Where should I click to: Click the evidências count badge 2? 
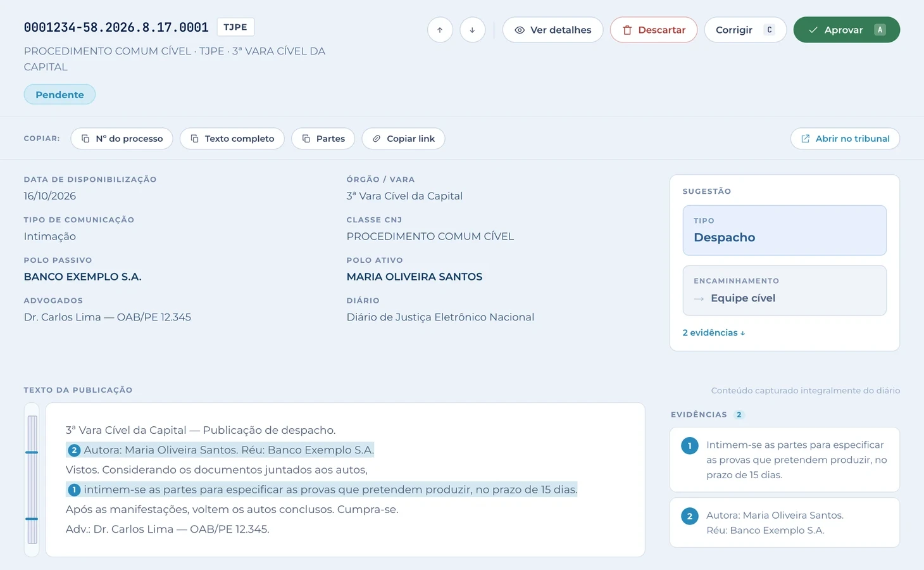(x=739, y=415)
